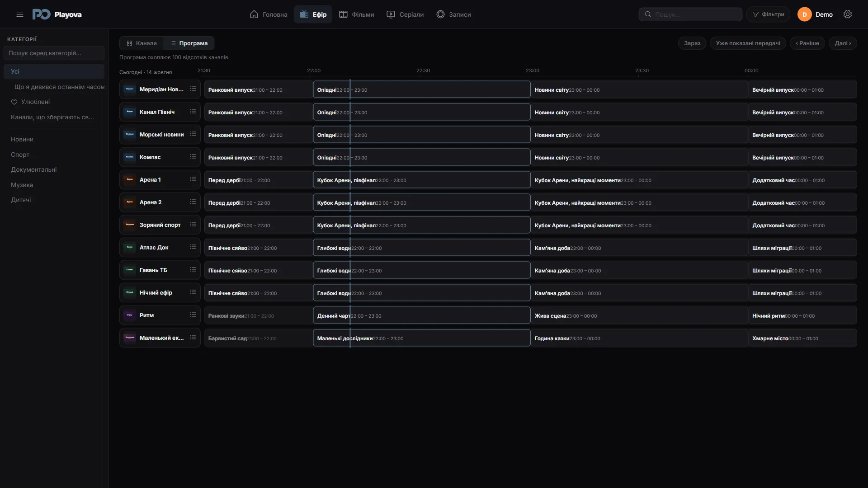Viewport: 868px width, 488px height.
Task: Go to Раніше time range
Action: click(x=807, y=43)
